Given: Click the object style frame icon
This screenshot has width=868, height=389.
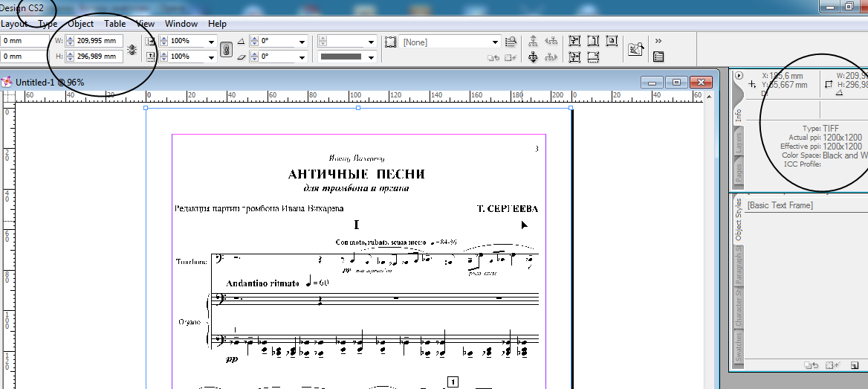Looking at the screenshot, I should (x=391, y=42).
